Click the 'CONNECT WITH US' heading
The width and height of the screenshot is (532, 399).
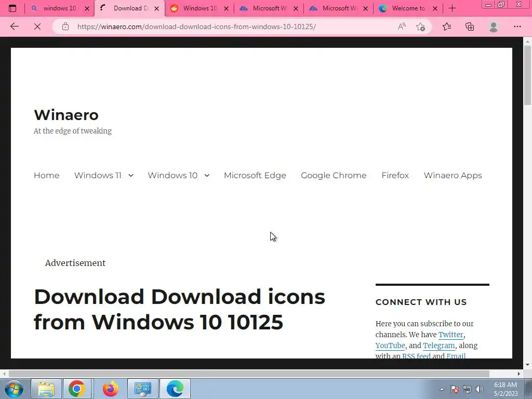click(421, 302)
